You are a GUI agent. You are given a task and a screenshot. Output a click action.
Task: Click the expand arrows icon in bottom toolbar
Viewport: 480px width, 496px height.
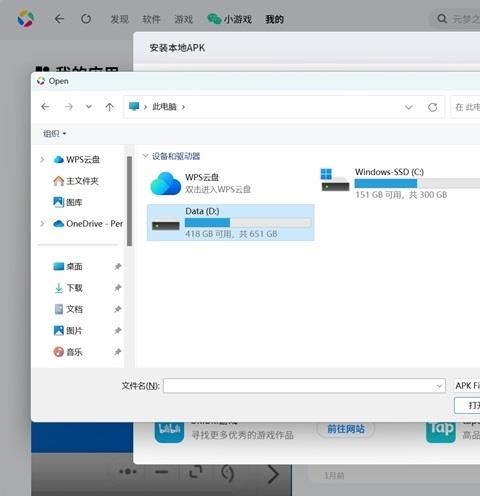[x=196, y=472]
